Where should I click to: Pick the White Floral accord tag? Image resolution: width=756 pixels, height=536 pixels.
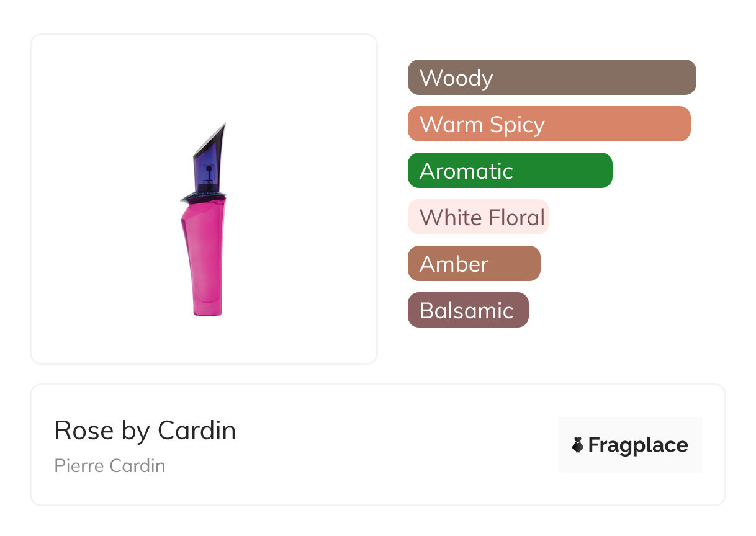coord(478,217)
